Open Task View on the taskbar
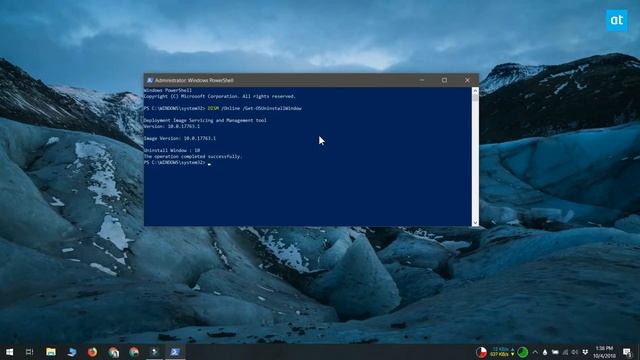640x360 pixels. [x=29, y=352]
